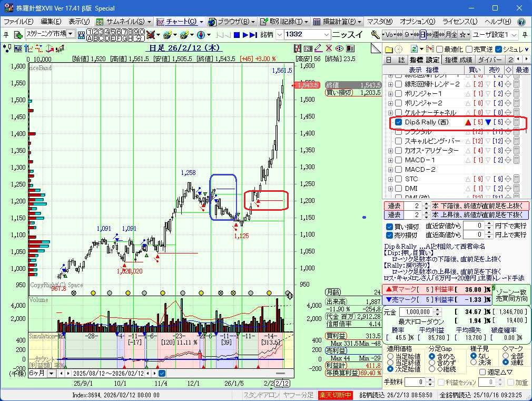
Task: Click the red buy triangle for Dip&Rally
Action: coord(468,122)
